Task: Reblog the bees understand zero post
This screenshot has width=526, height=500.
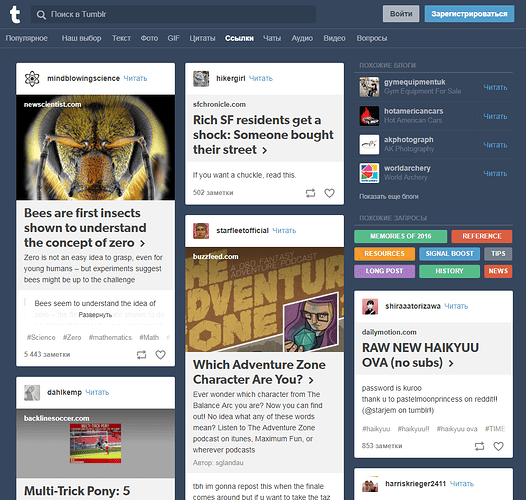Action: pyautogui.click(x=142, y=355)
